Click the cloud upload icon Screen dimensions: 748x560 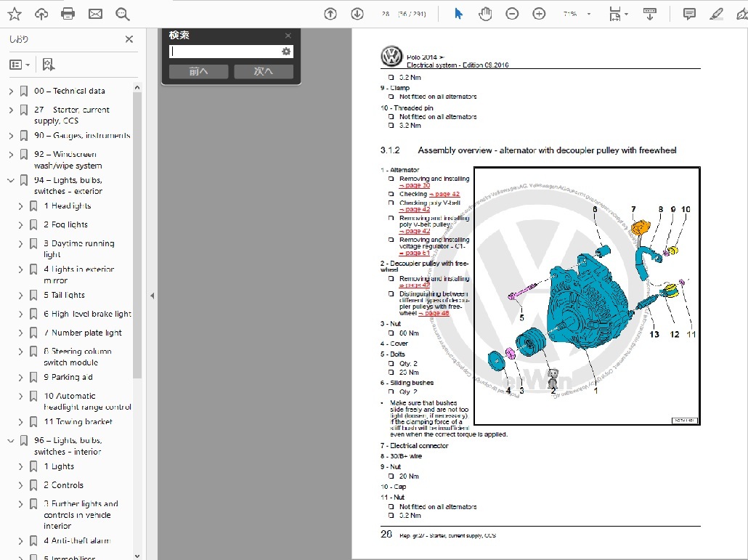[x=41, y=15]
